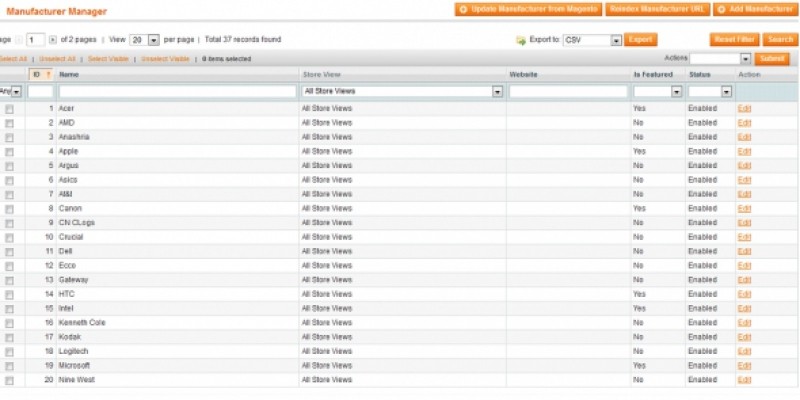Viewport: 800px width, 400px height.
Task: Select the Microsoft row checkbox
Action: pos(9,366)
